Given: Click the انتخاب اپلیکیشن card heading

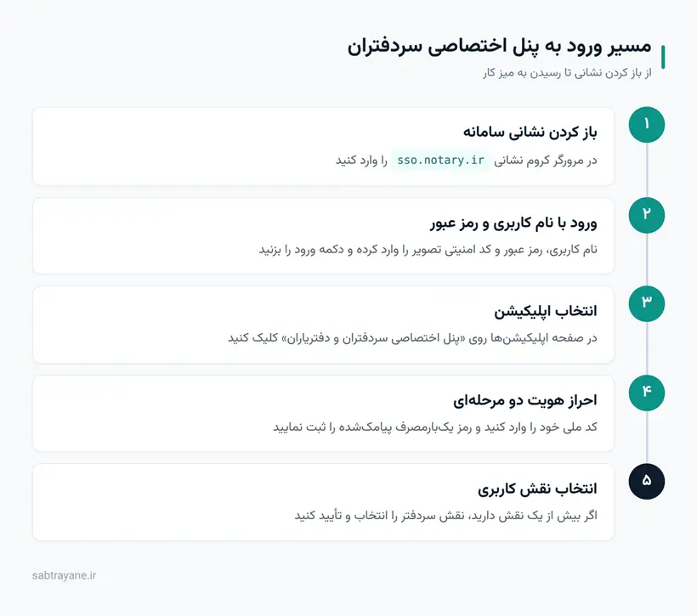Looking at the screenshot, I should [x=546, y=311].
